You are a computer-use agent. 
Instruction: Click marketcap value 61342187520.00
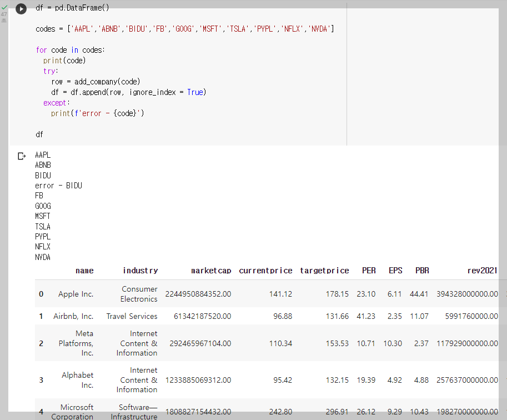point(203,316)
